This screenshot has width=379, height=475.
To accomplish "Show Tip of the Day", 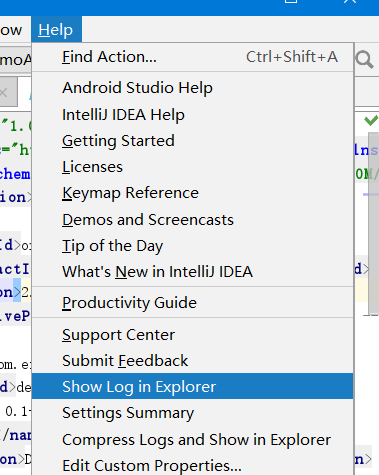I will click(x=193, y=246).
